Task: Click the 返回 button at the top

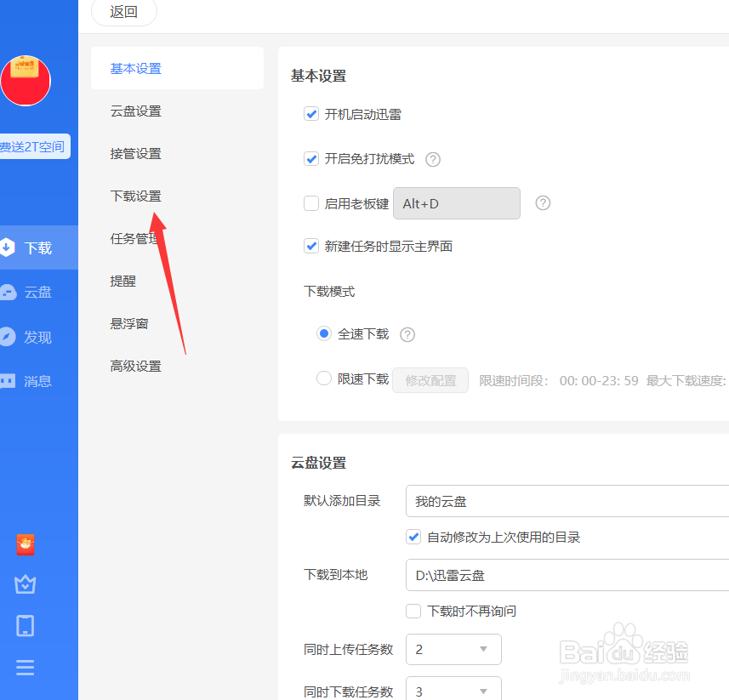Action: click(x=123, y=13)
